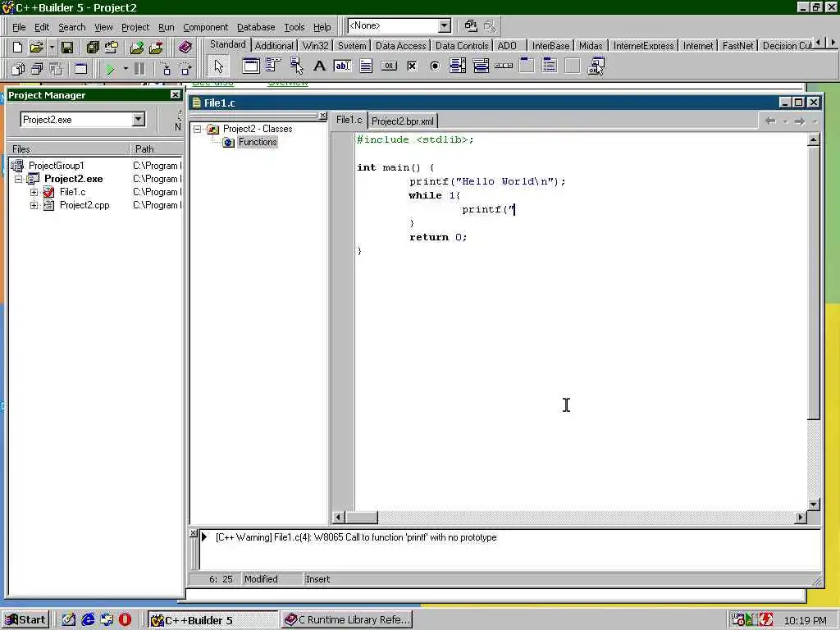Click the editor horizontal scrollbar thumb
The height and width of the screenshot is (630, 840).
coord(361,517)
